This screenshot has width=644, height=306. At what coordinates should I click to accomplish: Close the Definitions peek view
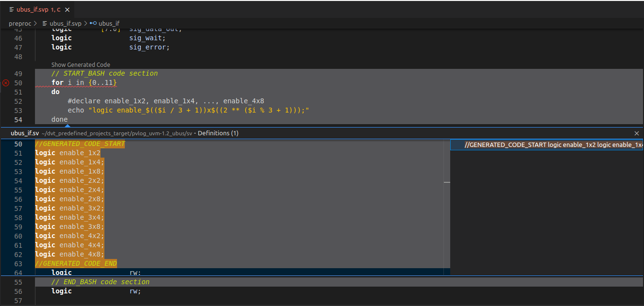[x=637, y=133]
